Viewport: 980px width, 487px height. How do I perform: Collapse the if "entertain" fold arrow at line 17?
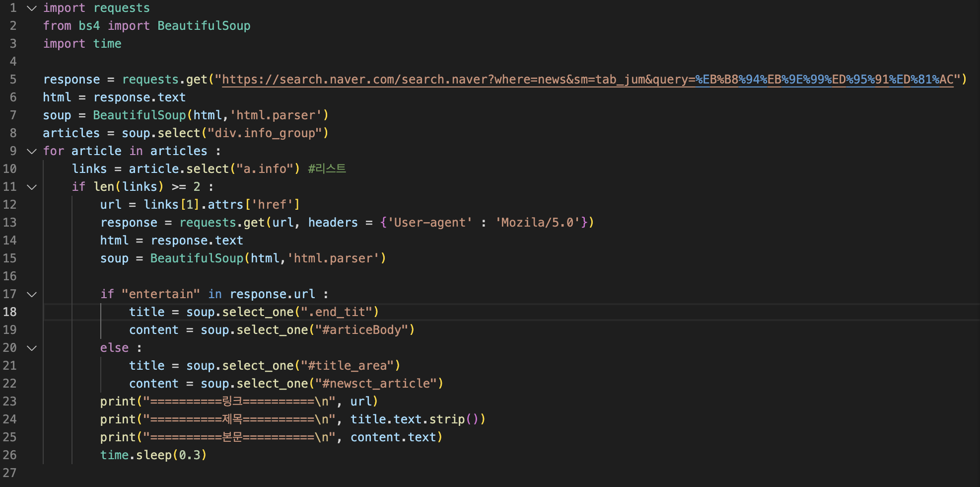32,295
